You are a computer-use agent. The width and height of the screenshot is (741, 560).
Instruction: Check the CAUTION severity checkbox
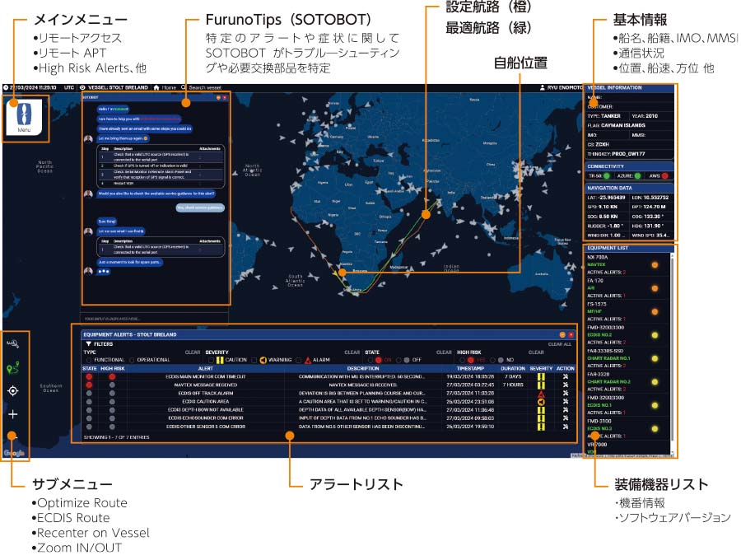(x=212, y=360)
